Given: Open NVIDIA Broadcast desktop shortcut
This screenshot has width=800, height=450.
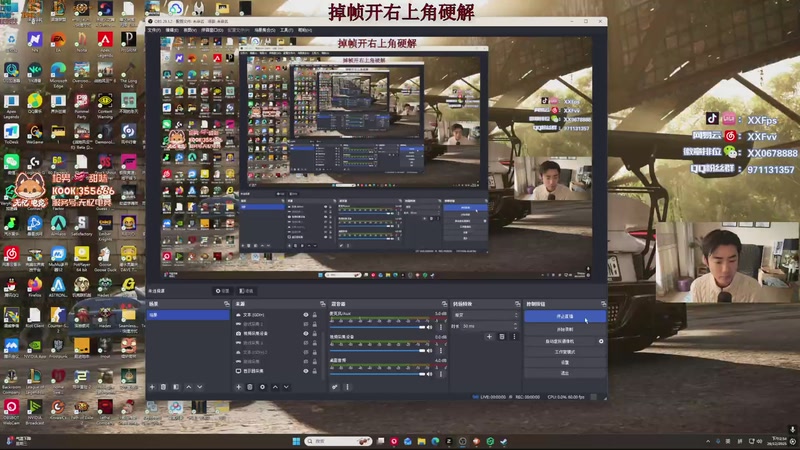Looking at the screenshot, I should point(34,412).
